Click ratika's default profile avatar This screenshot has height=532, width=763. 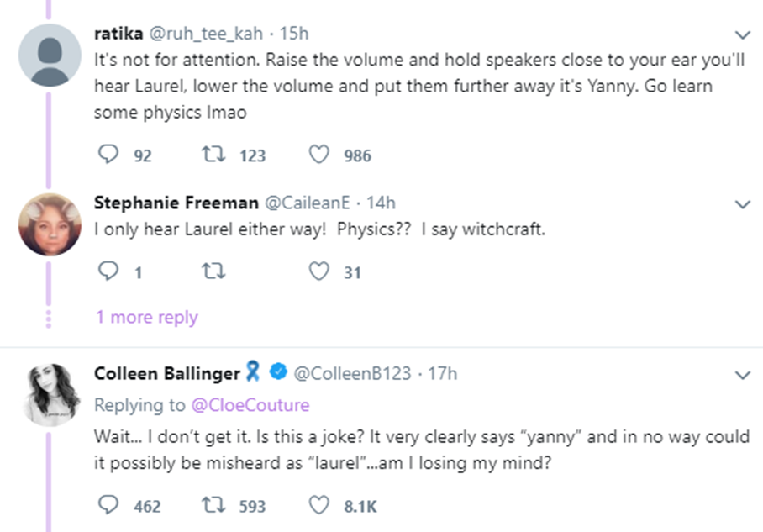(x=50, y=55)
